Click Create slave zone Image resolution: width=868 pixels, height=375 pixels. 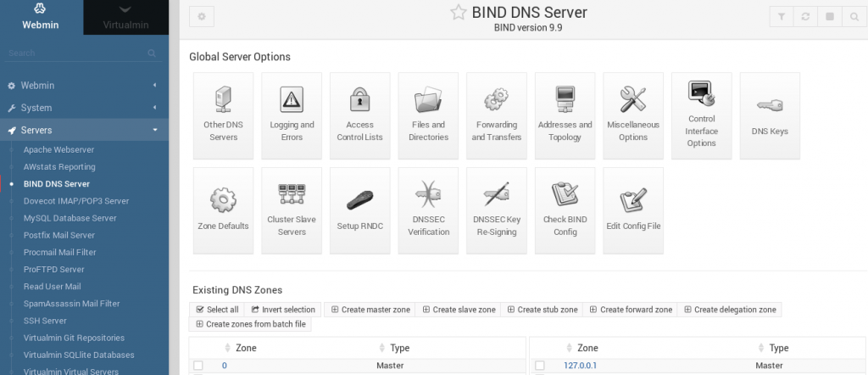[x=459, y=310]
